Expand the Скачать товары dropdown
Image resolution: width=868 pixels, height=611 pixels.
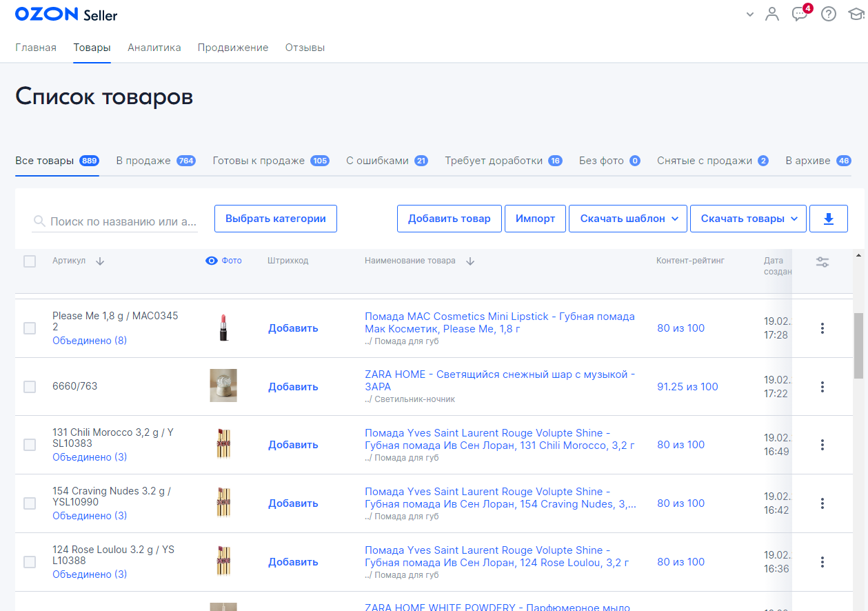point(748,219)
